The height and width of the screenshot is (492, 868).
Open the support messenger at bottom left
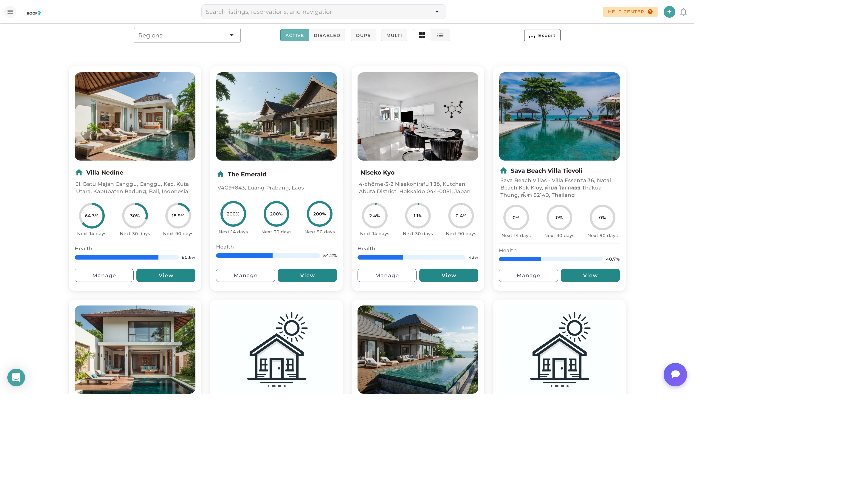[16, 377]
